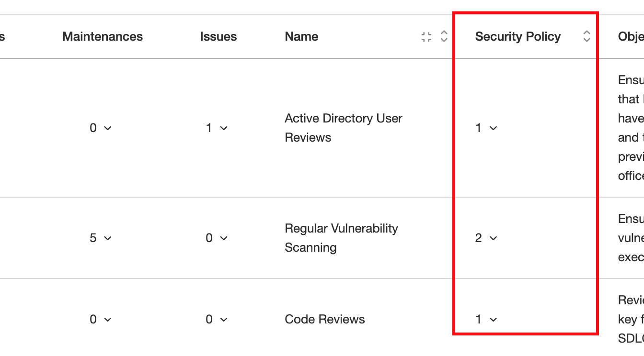
Task: Sort by the Name column arrows
Action: click(x=444, y=36)
